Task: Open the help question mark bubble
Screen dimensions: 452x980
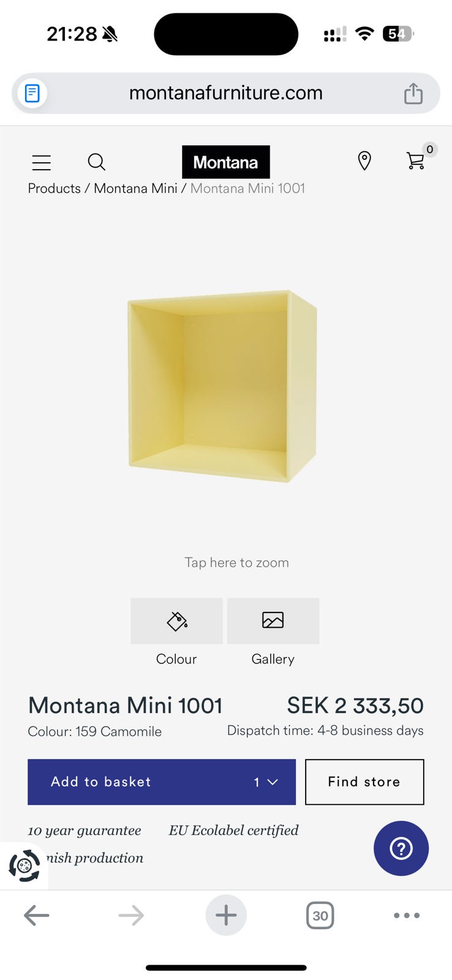Action: 401,848
